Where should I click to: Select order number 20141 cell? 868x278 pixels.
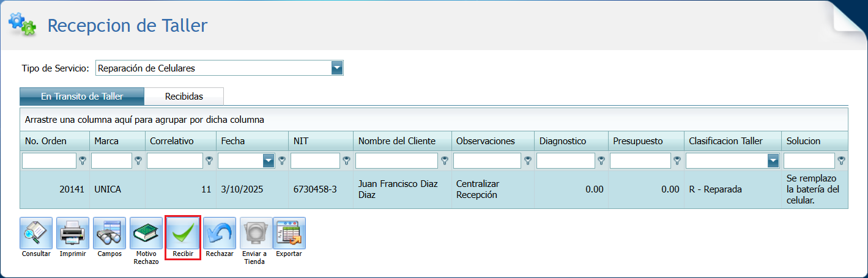(55, 189)
